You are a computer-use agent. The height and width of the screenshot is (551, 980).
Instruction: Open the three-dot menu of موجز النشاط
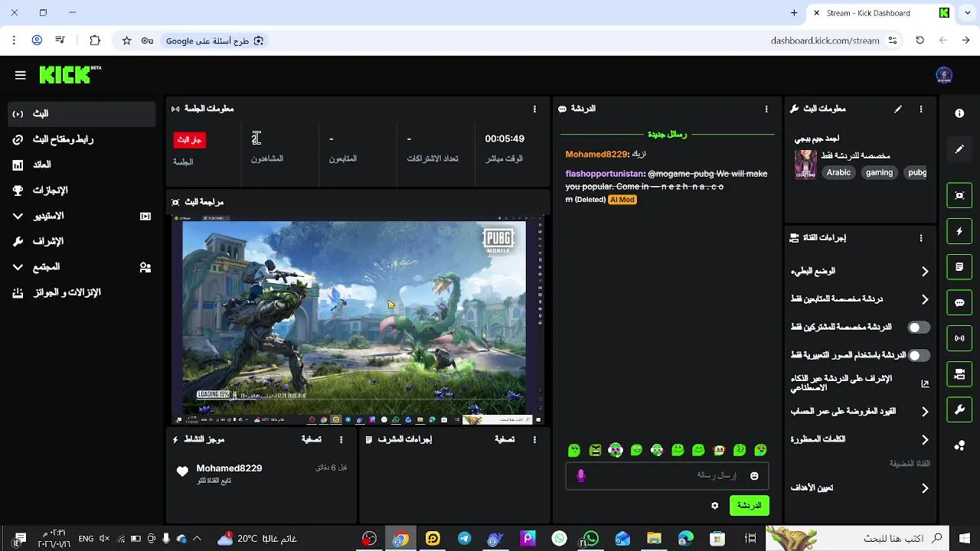[x=341, y=440]
